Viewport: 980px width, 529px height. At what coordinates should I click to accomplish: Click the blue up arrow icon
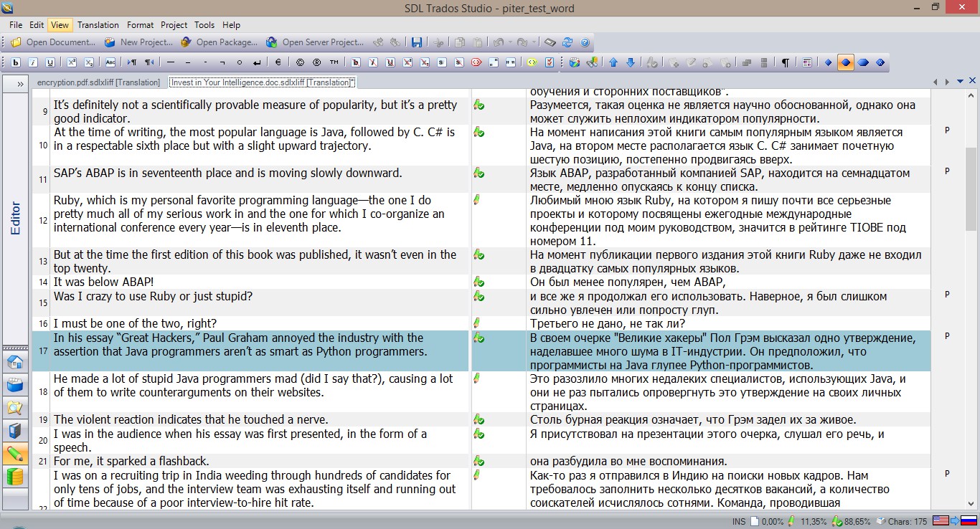613,62
